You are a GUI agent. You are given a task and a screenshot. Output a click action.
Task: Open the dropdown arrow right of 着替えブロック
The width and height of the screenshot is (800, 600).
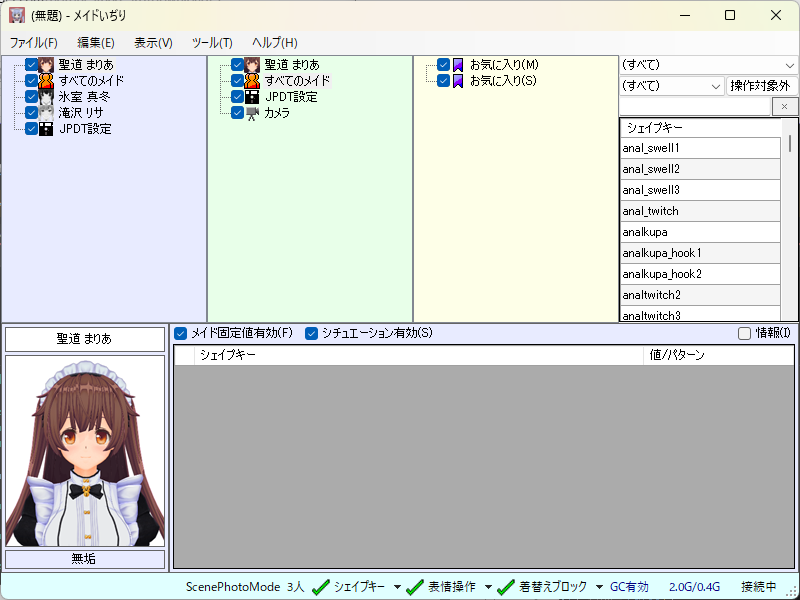click(x=599, y=587)
